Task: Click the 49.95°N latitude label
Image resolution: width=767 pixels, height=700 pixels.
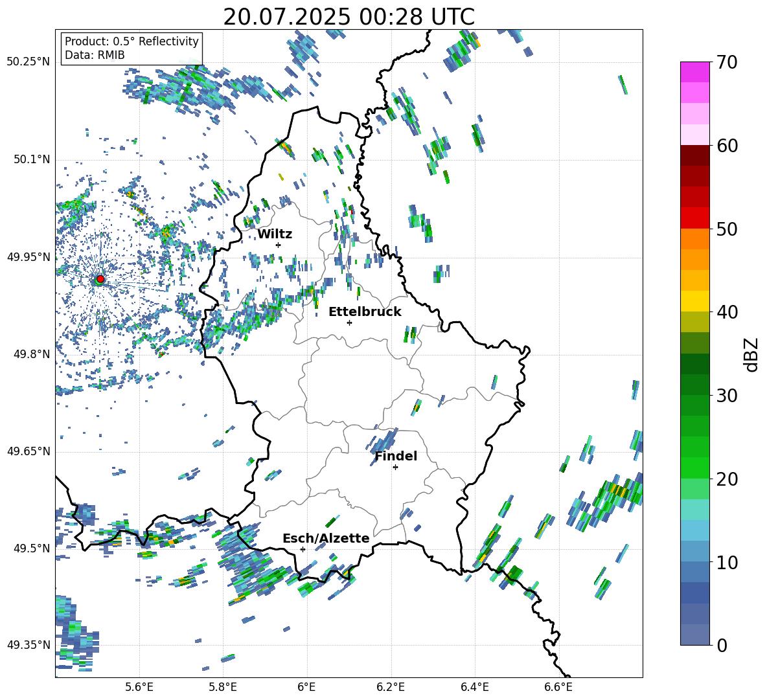Action: 29,256
